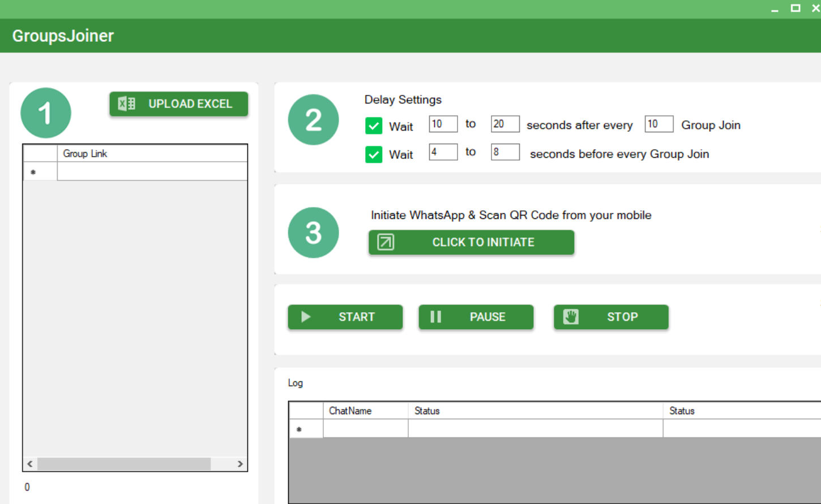821x504 pixels.
Task: Click the CLICK TO INITIATE label
Action: click(x=483, y=242)
